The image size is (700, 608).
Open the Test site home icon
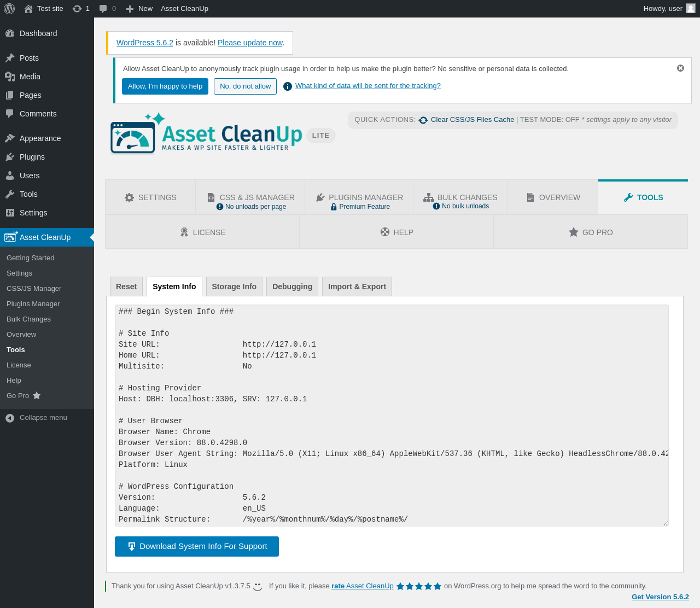28,9
